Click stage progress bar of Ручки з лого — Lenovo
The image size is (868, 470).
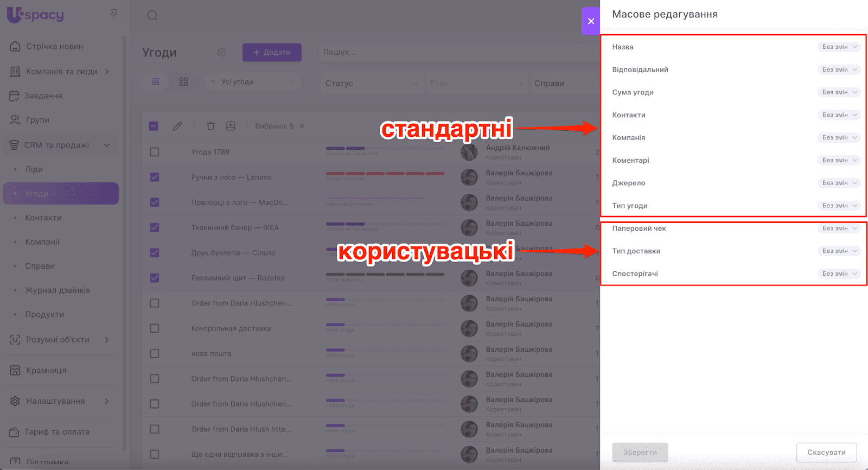385,174
